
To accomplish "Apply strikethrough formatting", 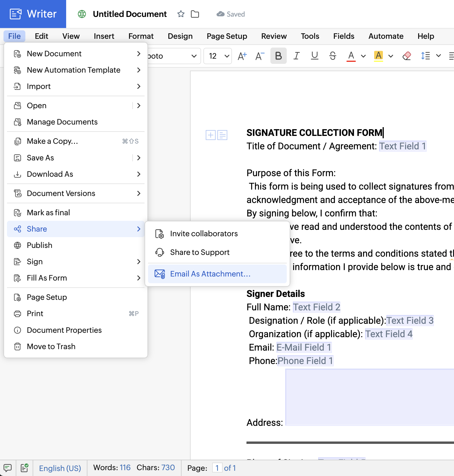I will point(332,56).
